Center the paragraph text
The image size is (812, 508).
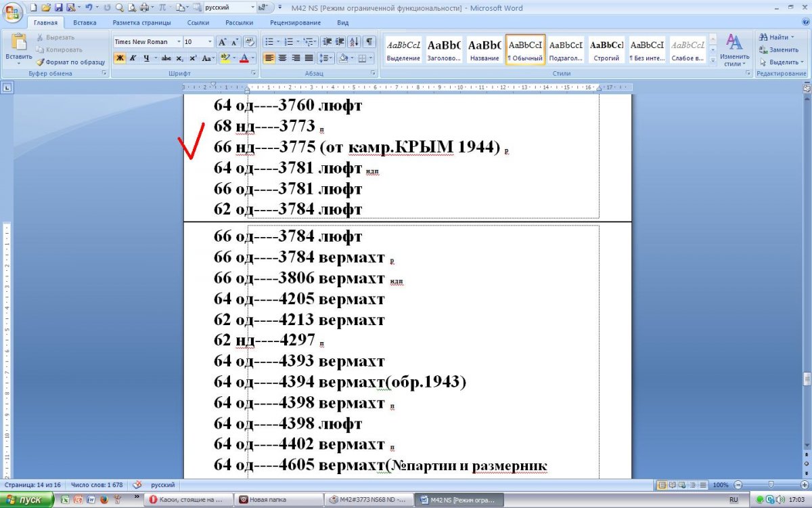pos(282,58)
